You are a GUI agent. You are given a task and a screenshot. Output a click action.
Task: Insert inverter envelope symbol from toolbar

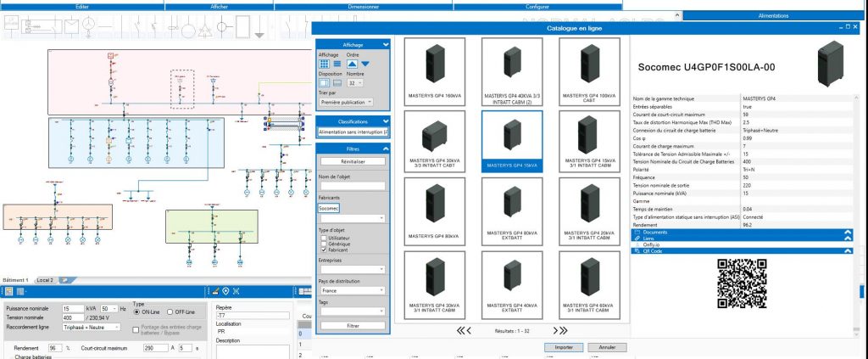click(72, 25)
